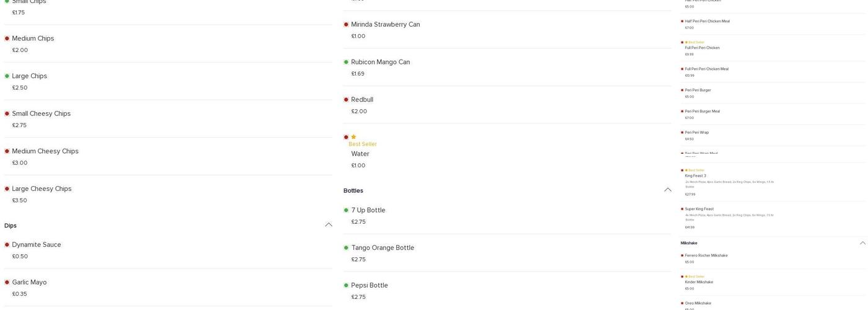
Task: Collapse the Dips section chevron
Action: pyautogui.click(x=329, y=225)
